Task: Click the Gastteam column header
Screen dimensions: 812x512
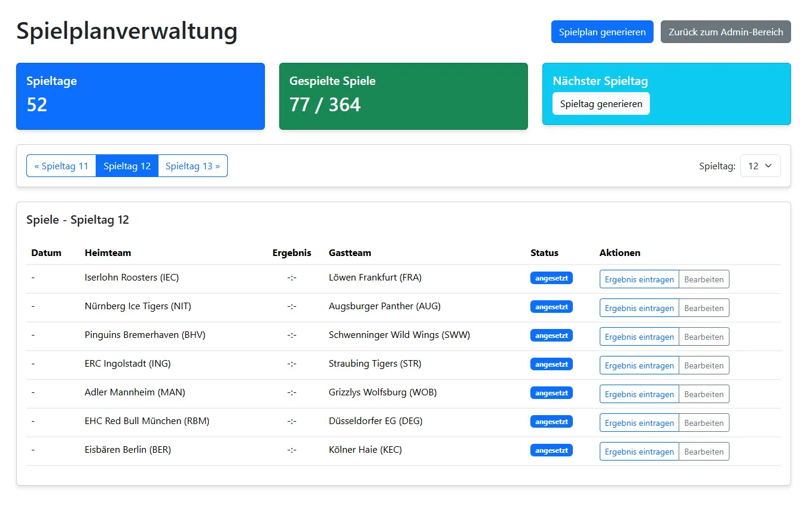Action: tap(350, 252)
